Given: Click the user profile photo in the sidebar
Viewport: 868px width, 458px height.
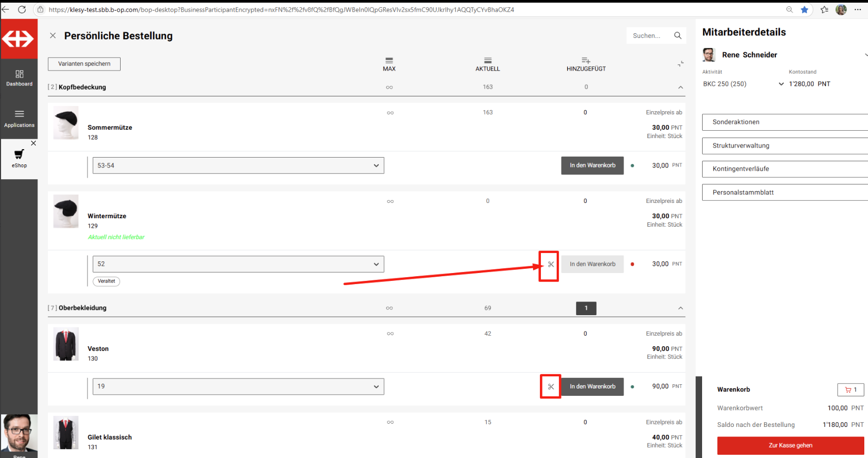Looking at the screenshot, I should (19, 433).
